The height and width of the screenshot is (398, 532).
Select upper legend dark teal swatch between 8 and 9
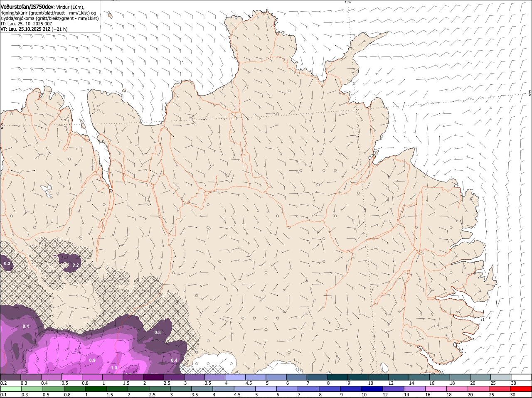(x=337, y=377)
